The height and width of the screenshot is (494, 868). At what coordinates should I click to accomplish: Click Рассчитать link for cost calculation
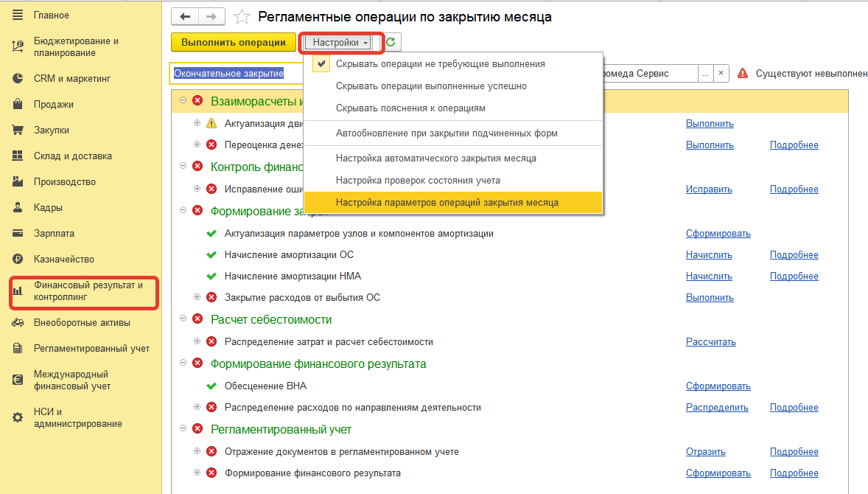[710, 342]
